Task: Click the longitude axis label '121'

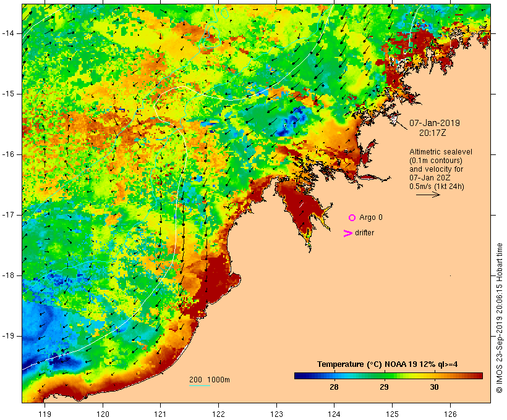Action: (160, 414)
